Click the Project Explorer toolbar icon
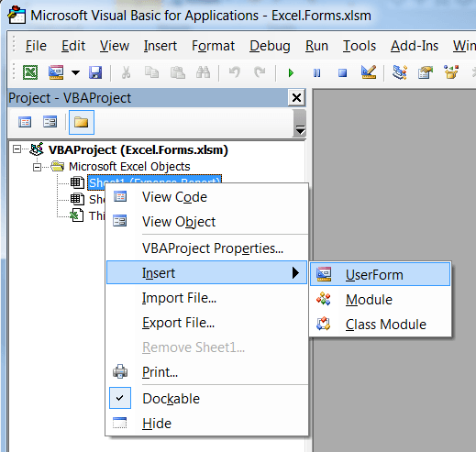The height and width of the screenshot is (452, 476). tap(400, 72)
